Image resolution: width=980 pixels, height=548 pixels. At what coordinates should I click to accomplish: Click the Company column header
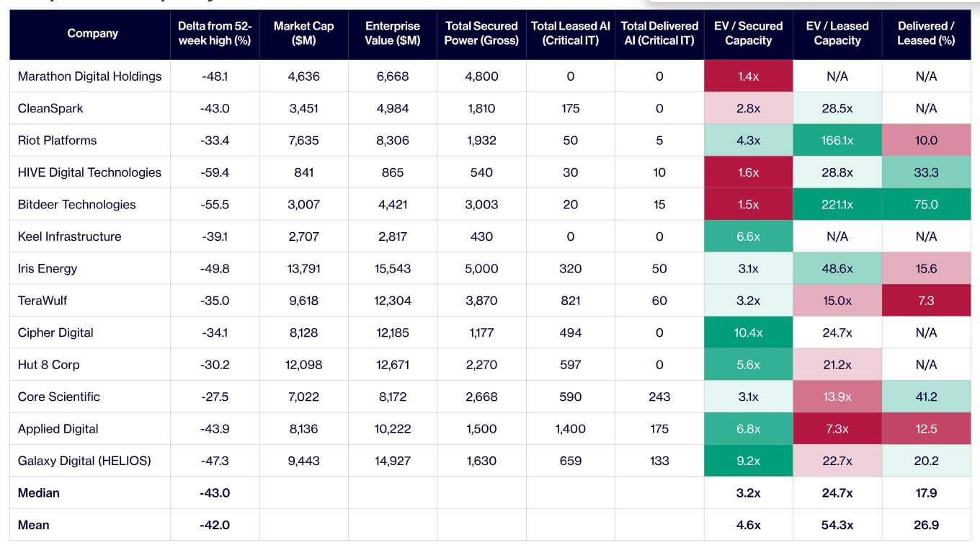click(92, 33)
